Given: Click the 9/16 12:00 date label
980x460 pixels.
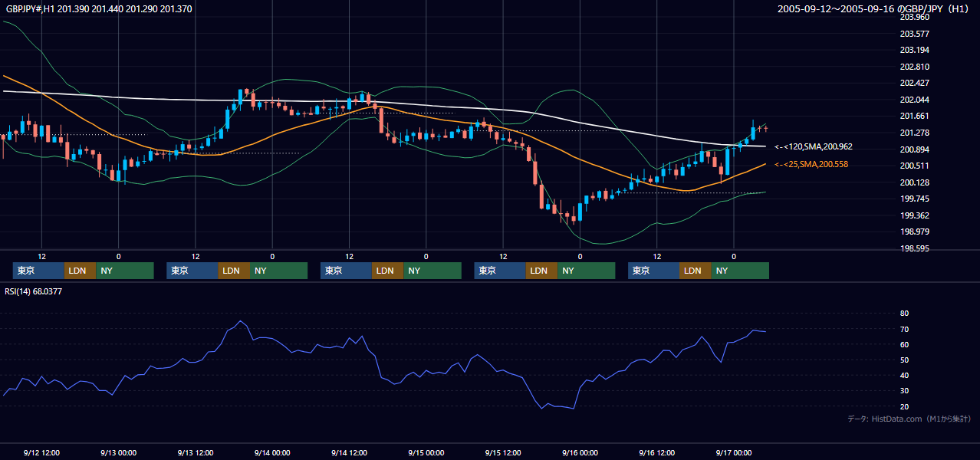Looking at the screenshot, I should (657, 453).
